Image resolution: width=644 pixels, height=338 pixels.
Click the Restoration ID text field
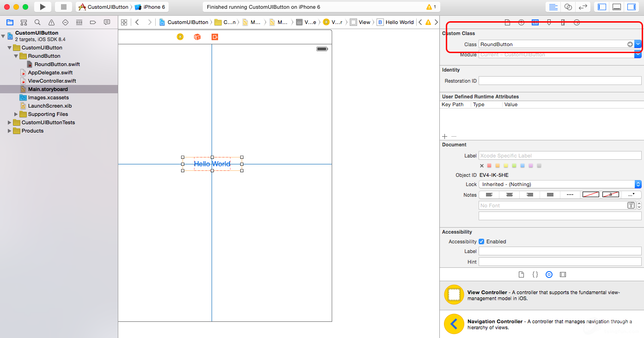coord(559,81)
